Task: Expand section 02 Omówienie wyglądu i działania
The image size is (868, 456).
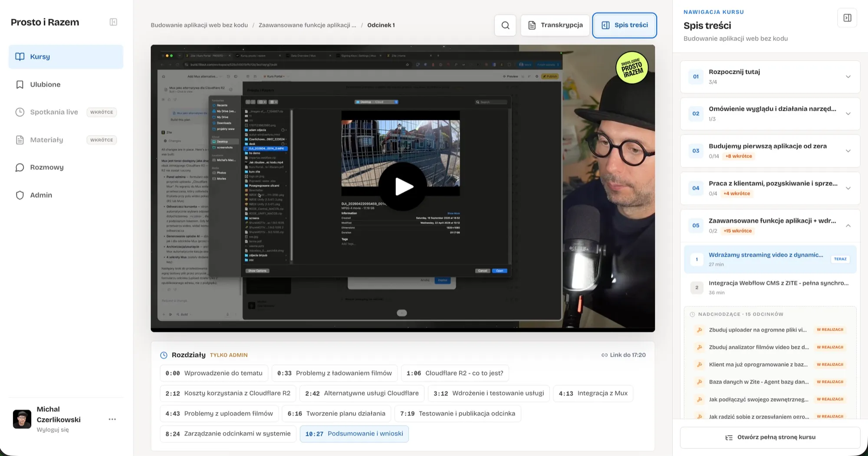Action: [x=770, y=114]
